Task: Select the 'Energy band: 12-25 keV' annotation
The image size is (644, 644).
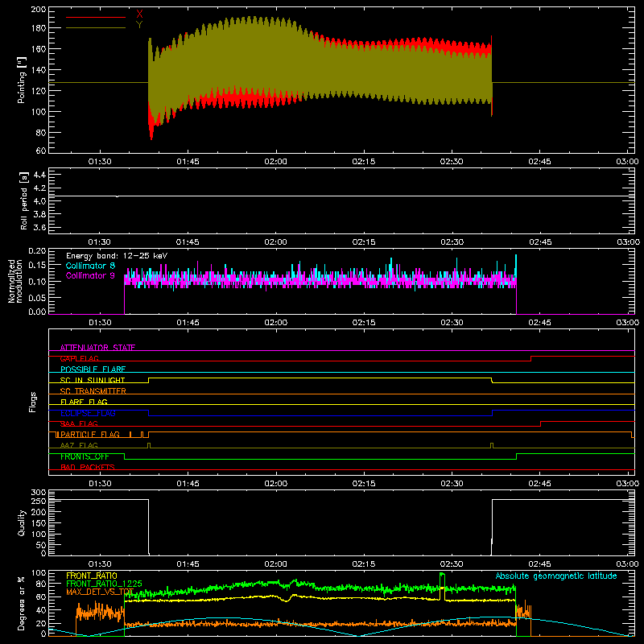Action: (x=117, y=256)
